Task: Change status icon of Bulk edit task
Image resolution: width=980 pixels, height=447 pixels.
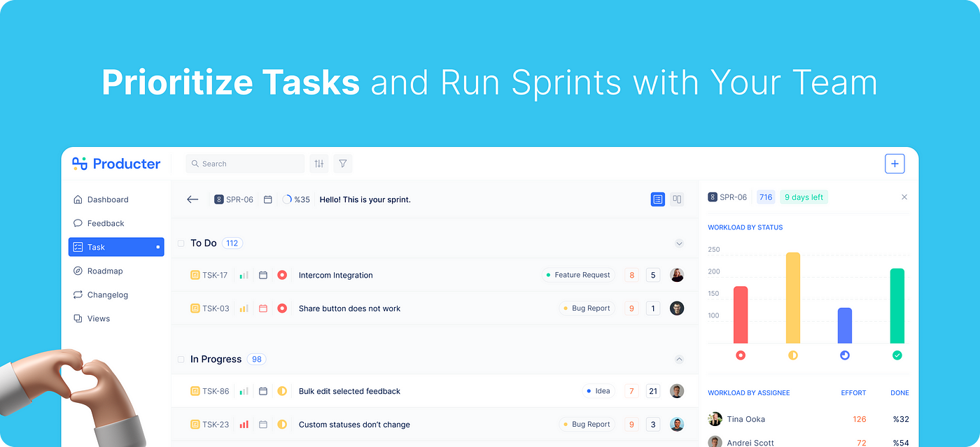Action: pos(282,391)
